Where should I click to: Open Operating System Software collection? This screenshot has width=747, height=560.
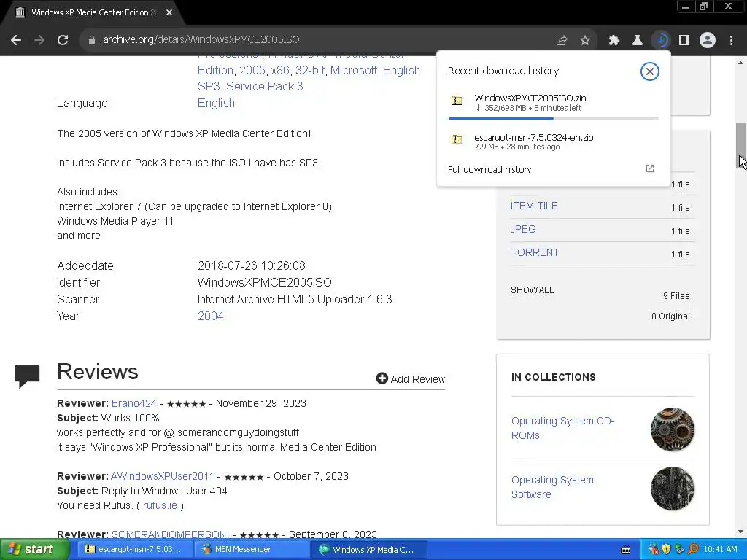[552, 487]
